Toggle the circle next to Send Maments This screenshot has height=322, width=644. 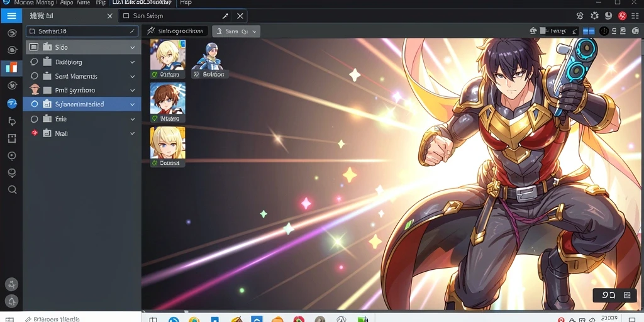(x=35, y=76)
